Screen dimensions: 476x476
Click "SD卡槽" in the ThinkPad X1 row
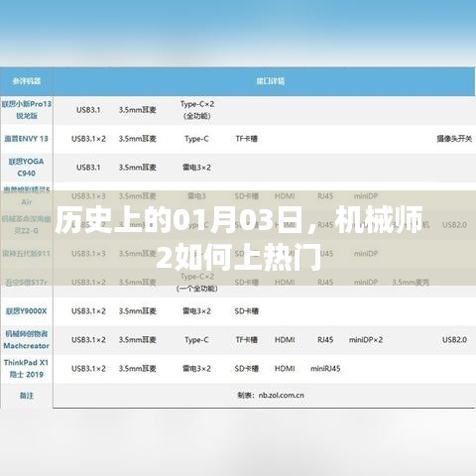tap(247, 369)
